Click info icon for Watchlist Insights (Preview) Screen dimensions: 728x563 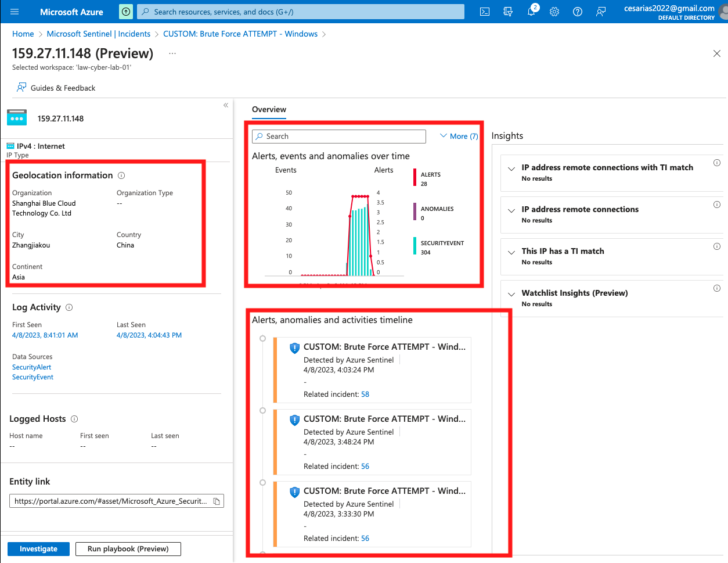[717, 288]
